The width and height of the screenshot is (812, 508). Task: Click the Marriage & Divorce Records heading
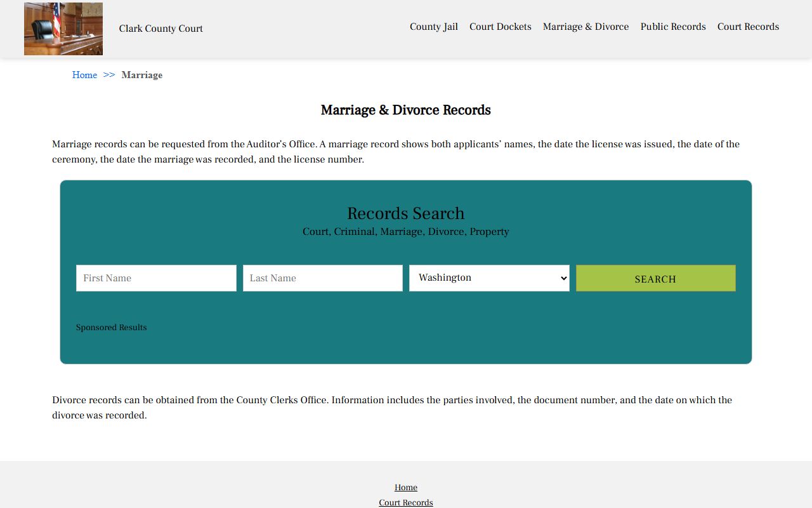click(x=406, y=110)
